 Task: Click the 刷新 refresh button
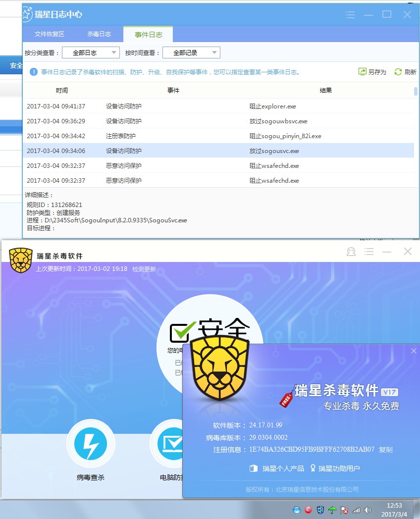pyautogui.click(x=406, y=72)
